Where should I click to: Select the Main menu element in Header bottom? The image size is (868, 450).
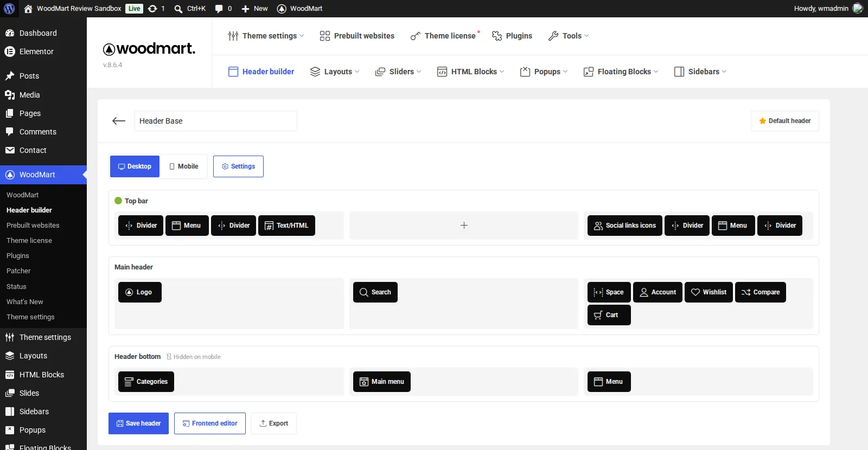(x=382, y=382)
